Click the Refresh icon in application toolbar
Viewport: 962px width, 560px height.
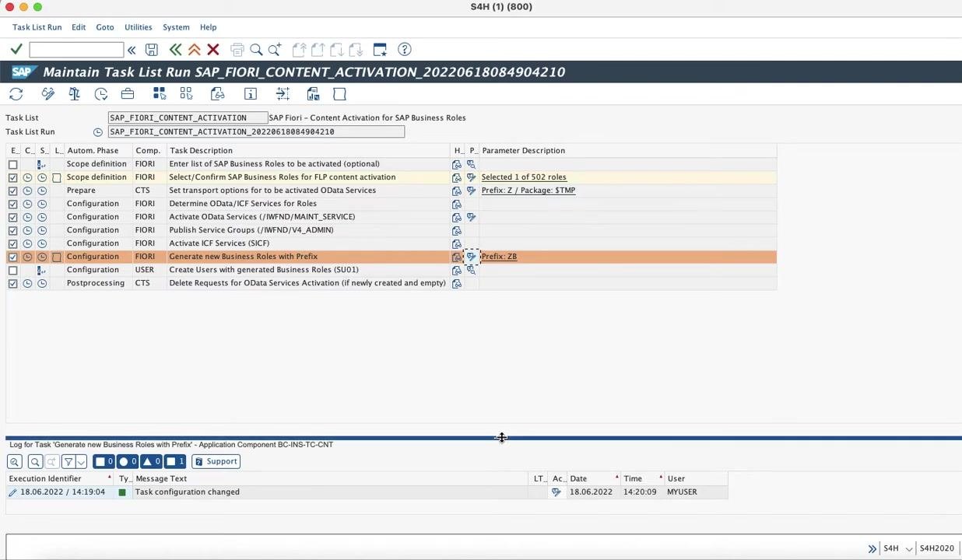tap(16, 94)
